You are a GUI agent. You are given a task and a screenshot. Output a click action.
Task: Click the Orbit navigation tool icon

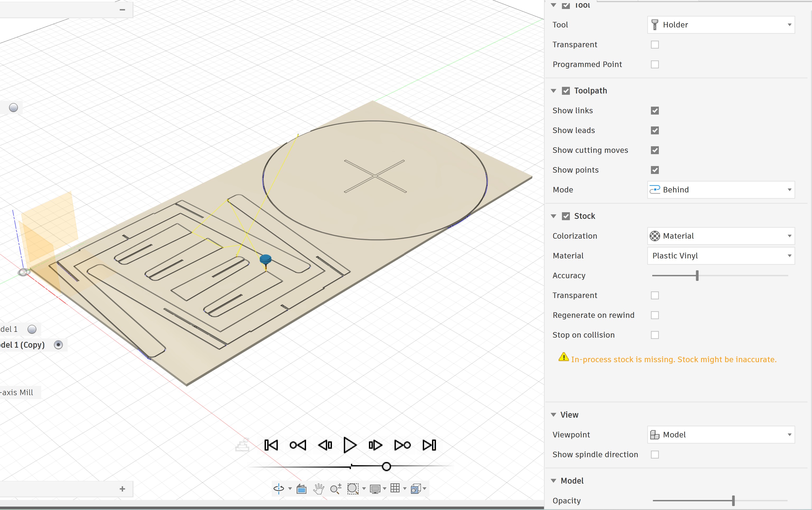pos(279,488)
